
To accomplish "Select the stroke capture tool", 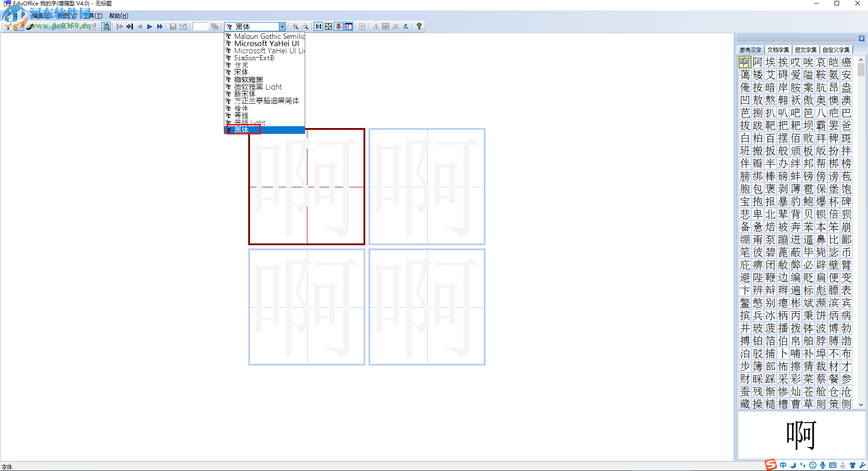I will tap(106, 27).
